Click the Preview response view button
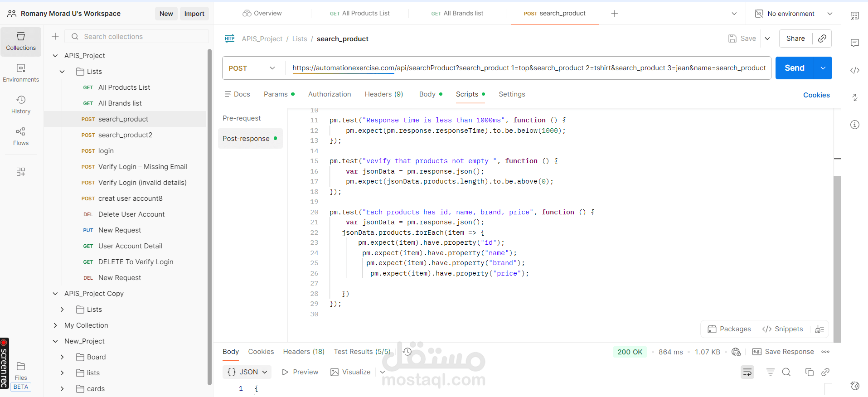The width and height of the screenshot is (868, 397). click(300, 372)
